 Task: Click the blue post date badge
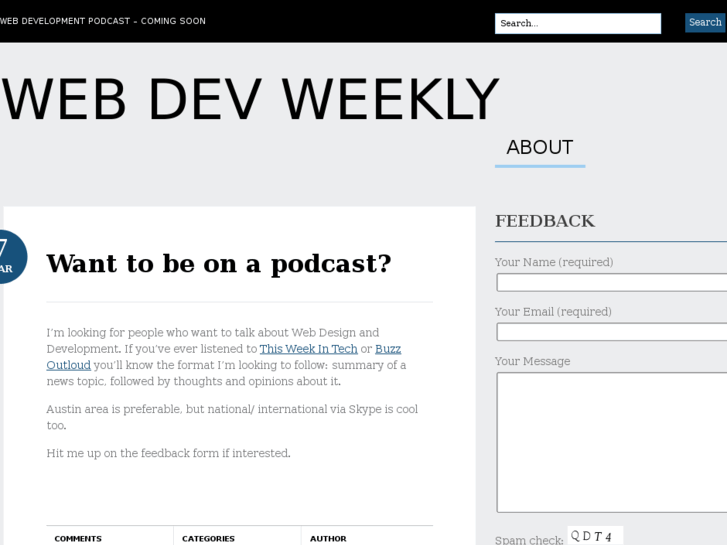point(12,256)
